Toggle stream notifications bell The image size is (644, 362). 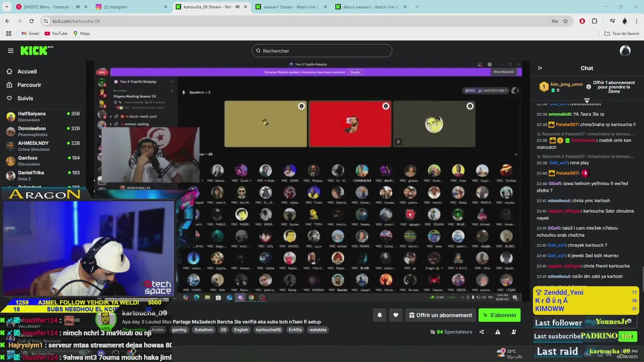coord(380,315)
